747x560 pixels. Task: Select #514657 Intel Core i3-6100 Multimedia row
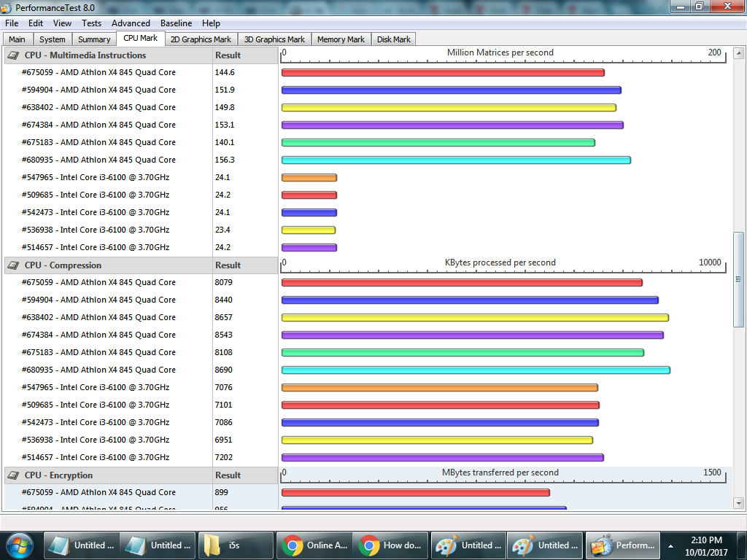click(96, 248)
